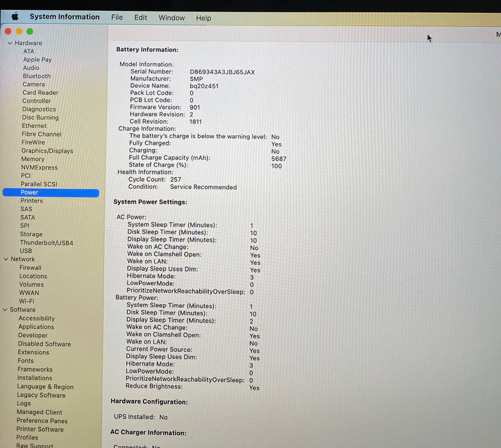
Task: Select Locations under Network
Action: pos(33,276)
